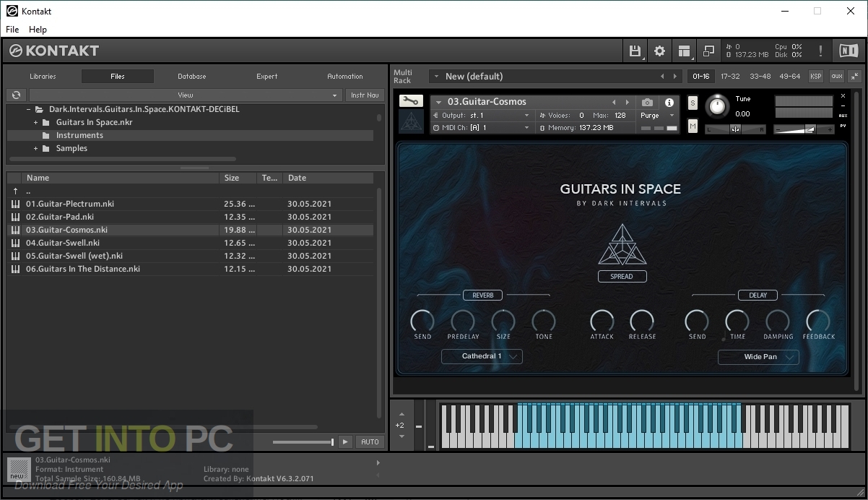Switch to the Expert tab
The height and width of the screenshot is (500, 868).
[267, 76]
